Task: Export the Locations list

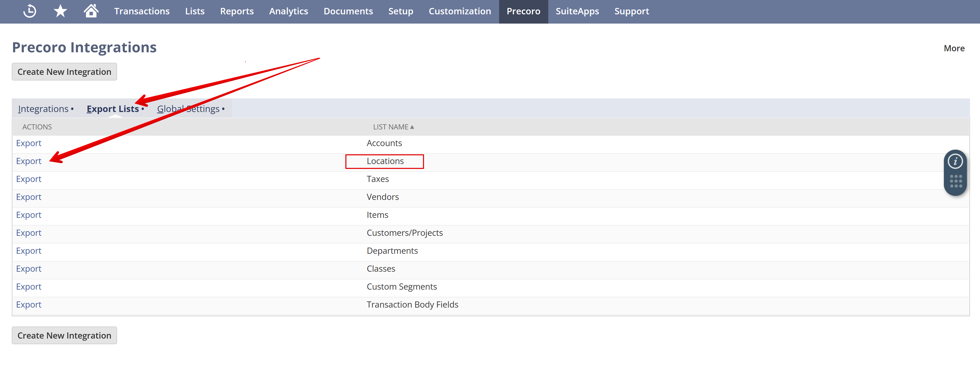Action: point(28,161)
